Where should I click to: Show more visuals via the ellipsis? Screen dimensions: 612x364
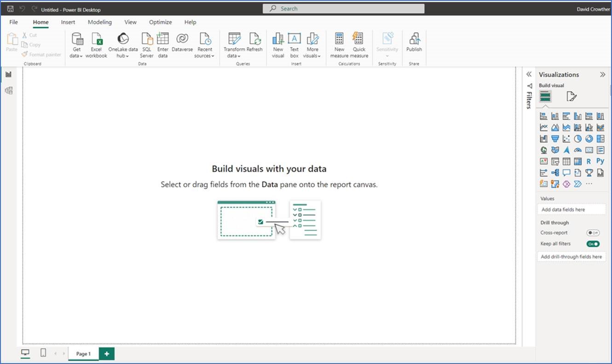click(x=589, y=184)
